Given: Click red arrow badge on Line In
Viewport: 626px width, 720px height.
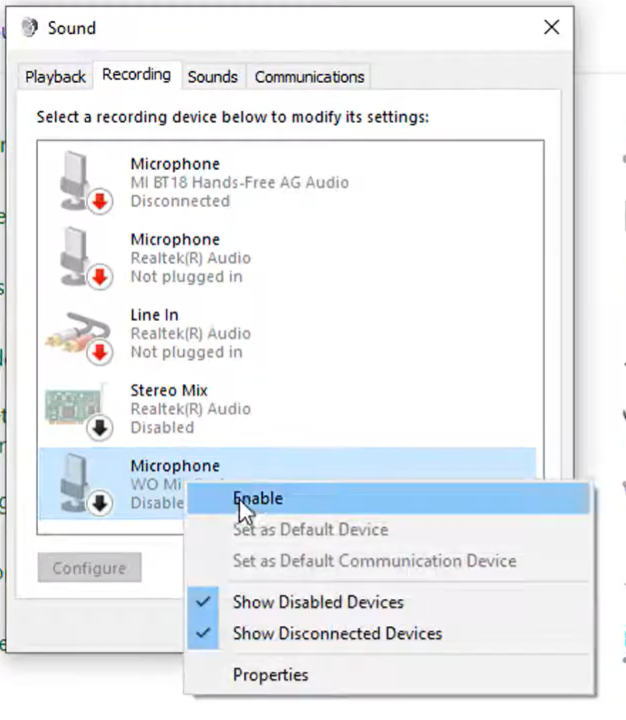Looking at the screenshot, I should 100,352.
